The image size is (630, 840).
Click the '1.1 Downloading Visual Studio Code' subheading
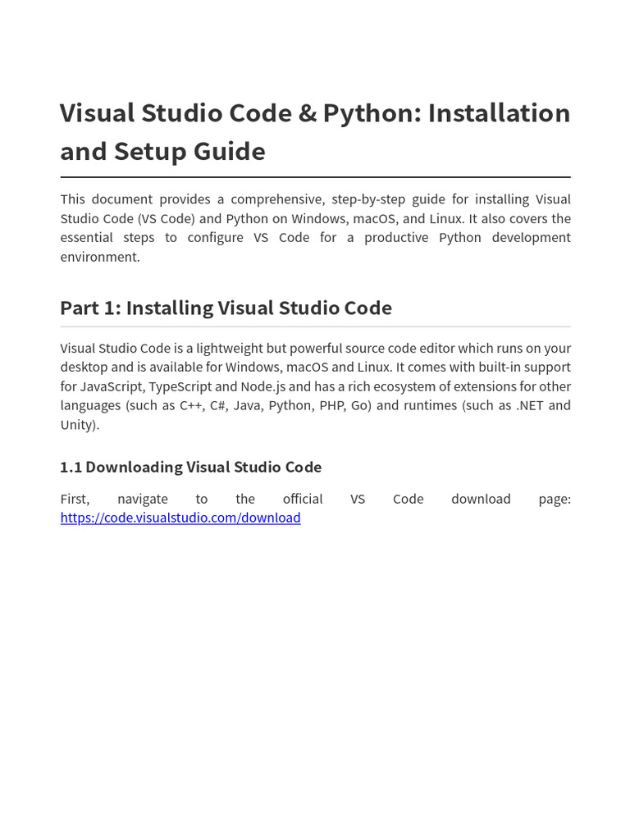coord(190,467)
